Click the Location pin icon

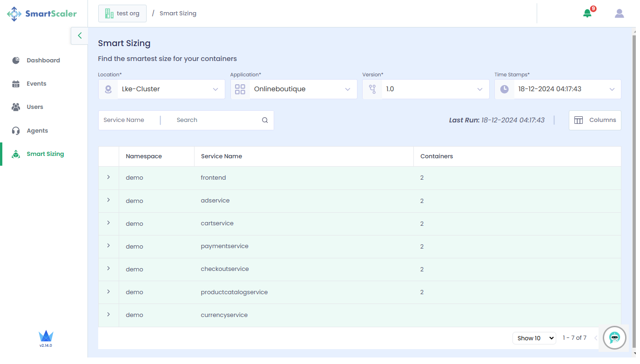108,89
